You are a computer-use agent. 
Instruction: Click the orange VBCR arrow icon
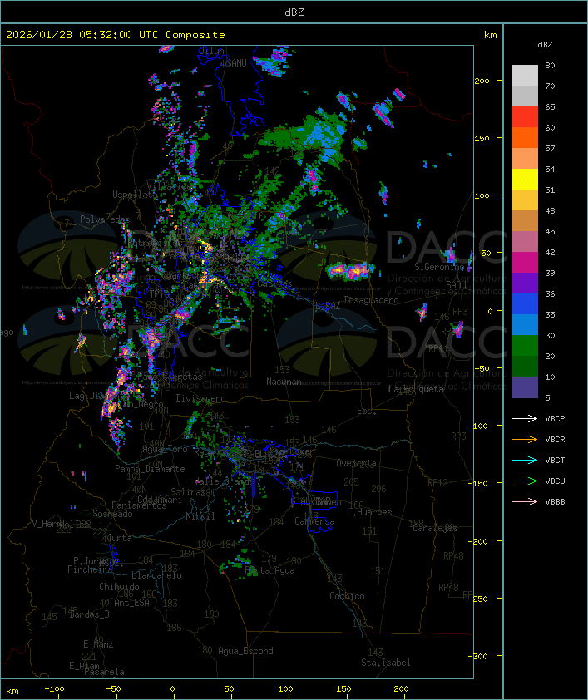coord(526,439)
